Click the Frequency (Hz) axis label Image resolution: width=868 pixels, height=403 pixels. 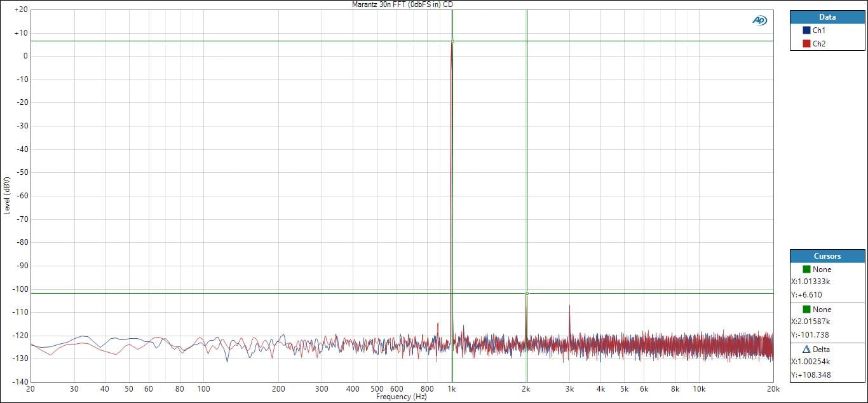pos(401,397)
